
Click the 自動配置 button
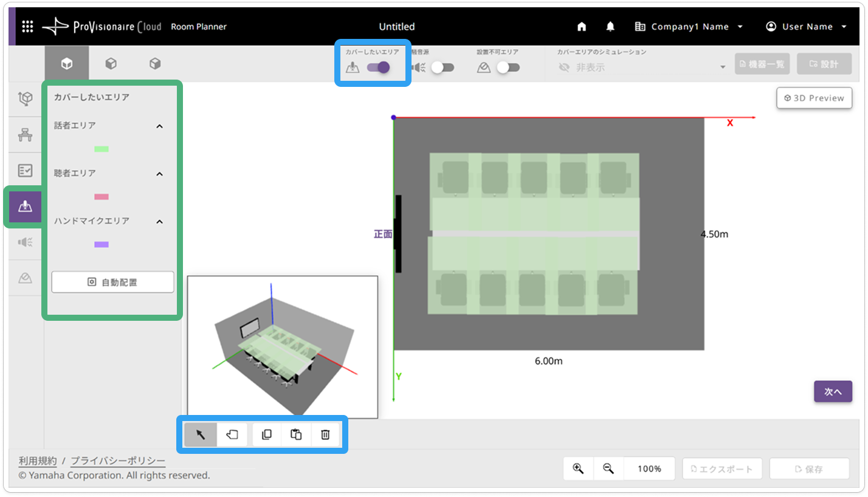(x=112, y=282)
